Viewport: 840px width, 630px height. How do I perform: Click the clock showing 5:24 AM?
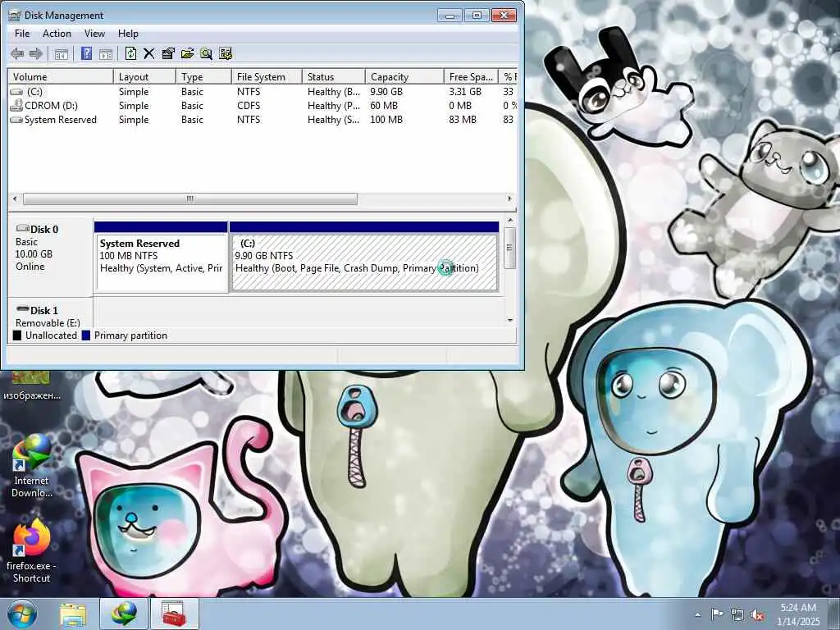[798, 608]
